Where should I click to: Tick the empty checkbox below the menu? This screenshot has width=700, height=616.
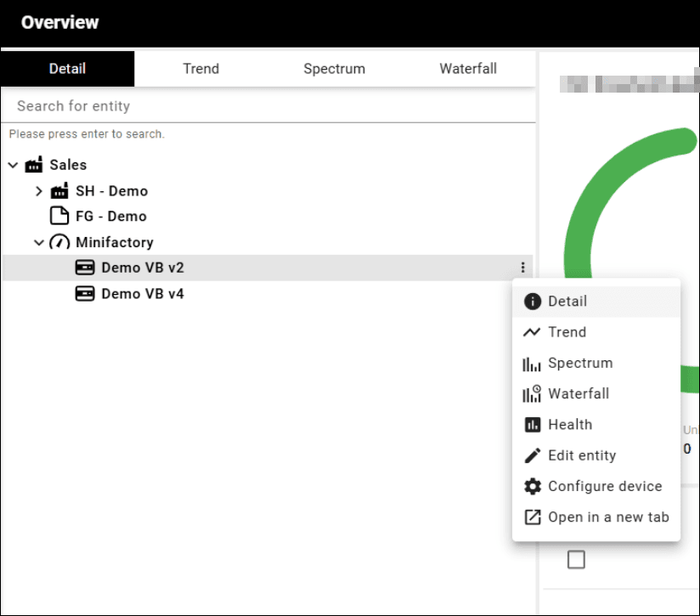(x=576, y=559)
